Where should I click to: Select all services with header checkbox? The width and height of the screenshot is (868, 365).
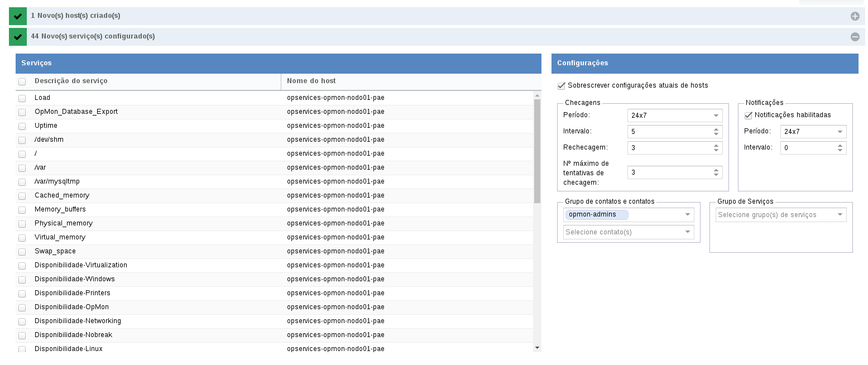point(22,81)
